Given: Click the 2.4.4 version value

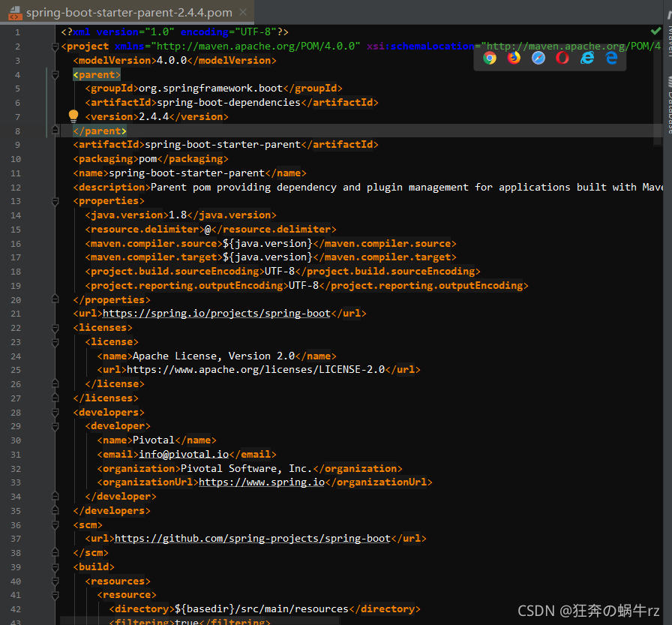Looking at the screenshot, I should point(154,116).
